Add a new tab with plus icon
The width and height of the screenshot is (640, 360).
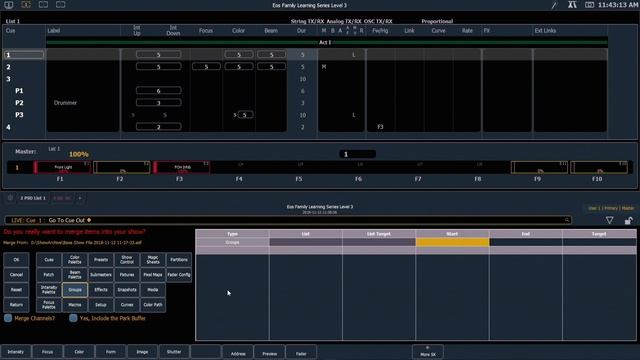(x=80, y=198)
